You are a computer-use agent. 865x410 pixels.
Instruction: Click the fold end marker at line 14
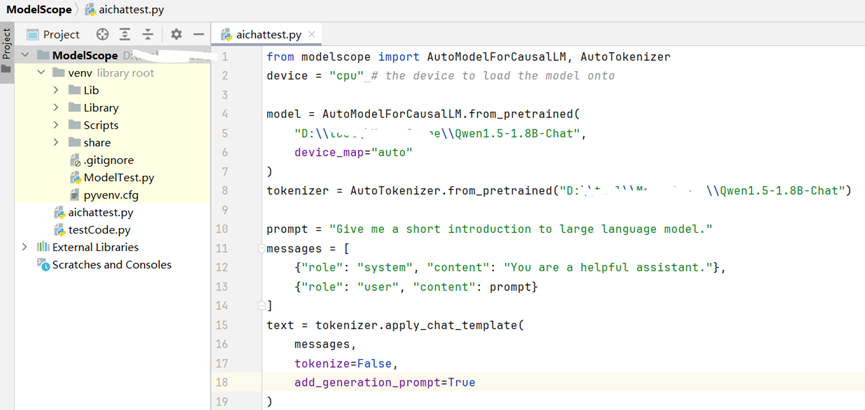261,305
